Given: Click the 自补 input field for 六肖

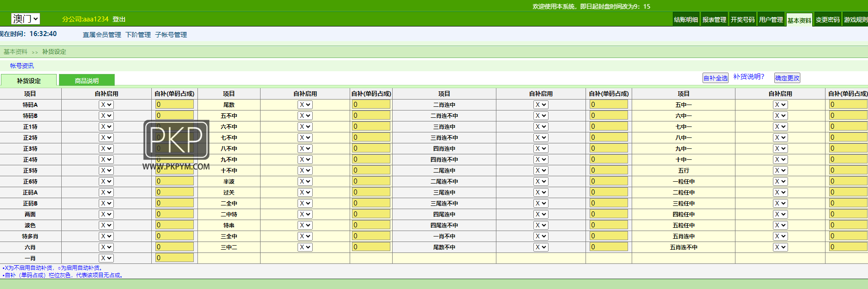Looking at the screenshot, I should [175, 247].
